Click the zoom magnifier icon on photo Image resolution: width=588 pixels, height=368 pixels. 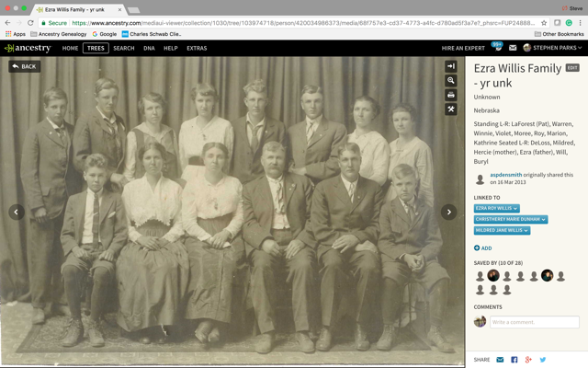451,80
